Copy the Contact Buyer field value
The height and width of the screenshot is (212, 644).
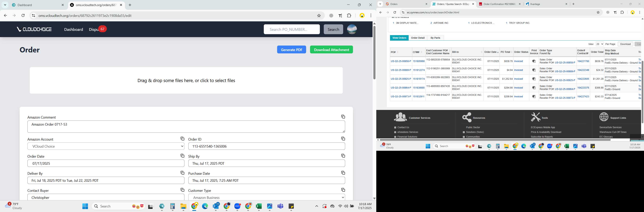click(x=182, y=190)
